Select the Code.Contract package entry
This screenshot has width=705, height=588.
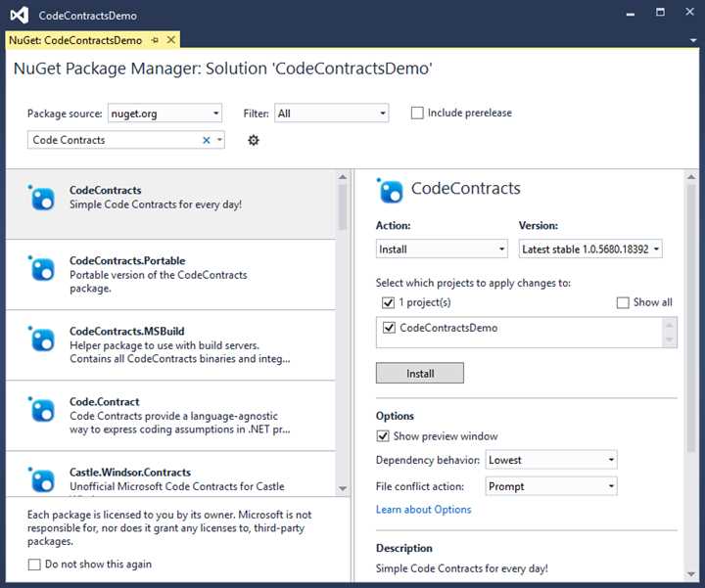(170, 416)
